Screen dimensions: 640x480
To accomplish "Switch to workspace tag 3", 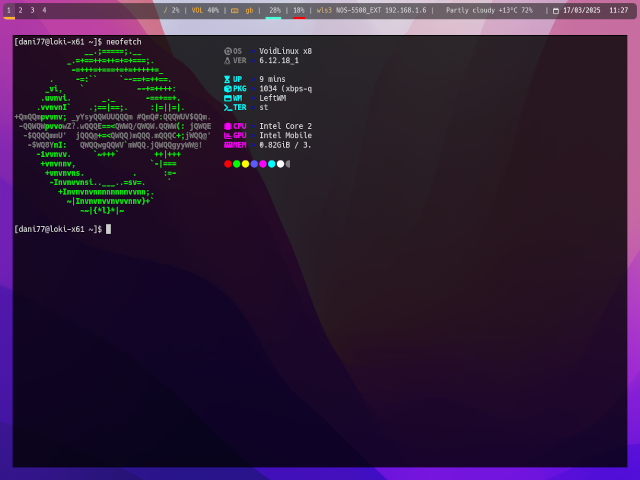I will pyautogui.click(x=32, y=10).
